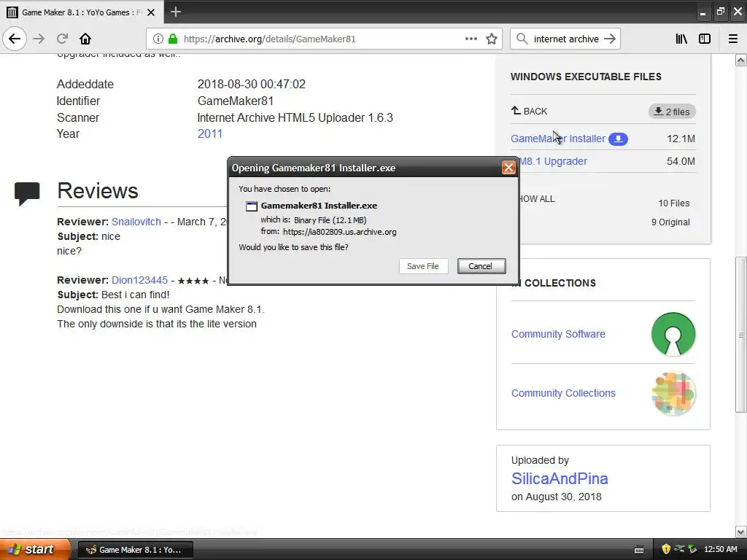Screen dimensions: 747x560
Task: Click the blue download icon beside GameMaker Installer
Action: tap(618, 139)
